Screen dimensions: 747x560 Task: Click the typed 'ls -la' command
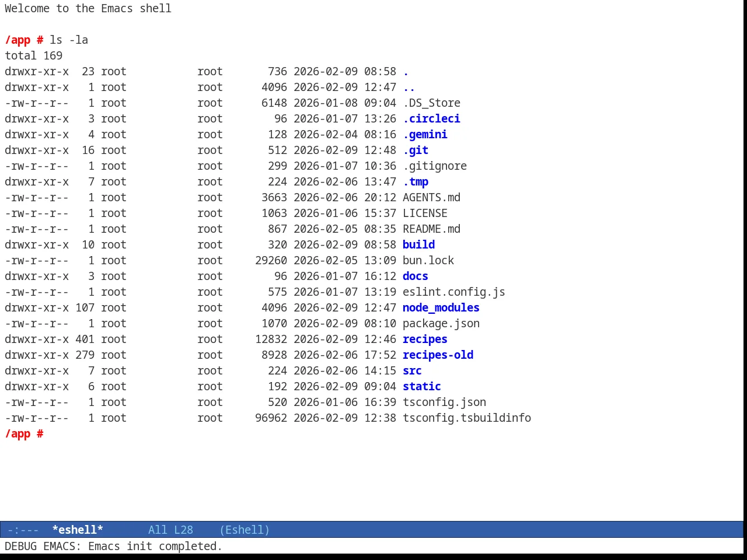[69, 40]
